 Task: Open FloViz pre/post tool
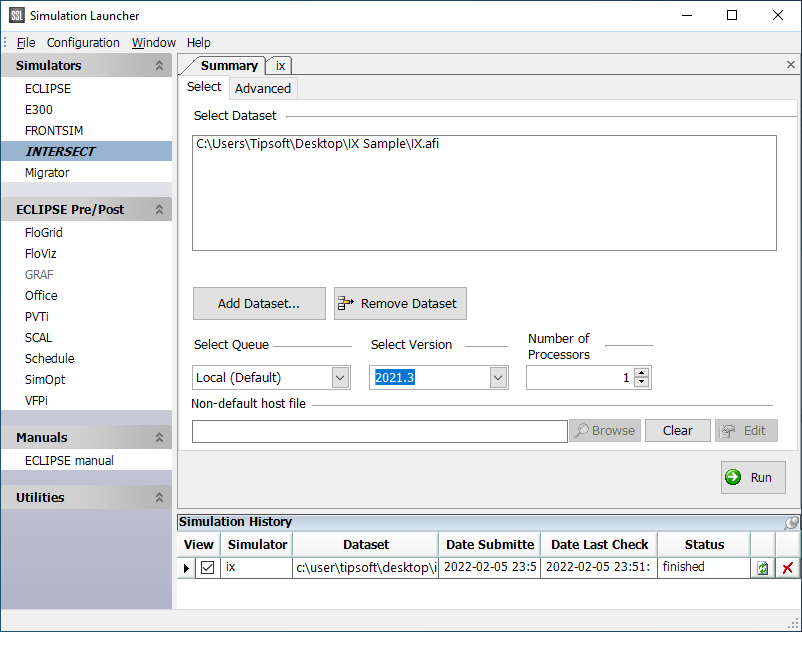40,253
